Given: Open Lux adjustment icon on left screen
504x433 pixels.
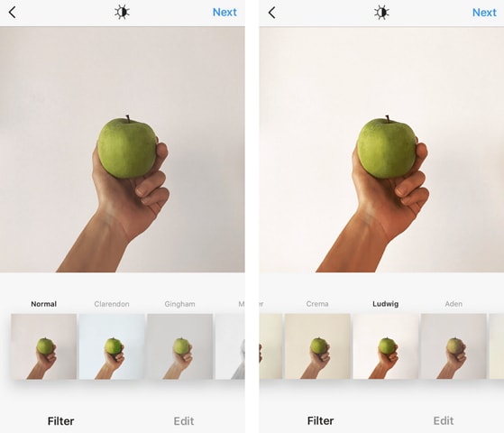Looking at the screenshot, I should [122, 13].
